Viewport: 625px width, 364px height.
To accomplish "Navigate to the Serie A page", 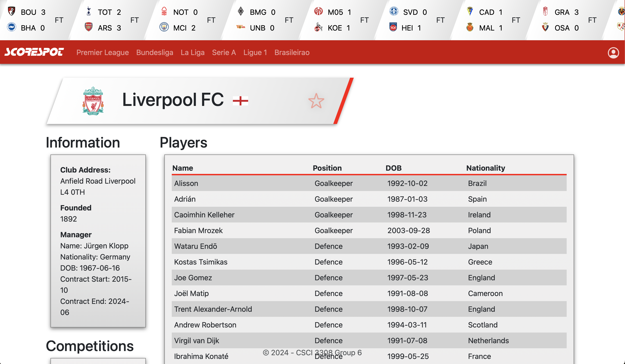I will click(x=224, y=52).
